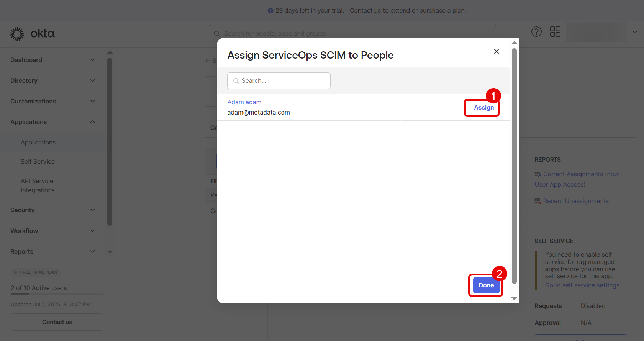
Task: Click the trial info icon in banner
Action: pos(270,11)
